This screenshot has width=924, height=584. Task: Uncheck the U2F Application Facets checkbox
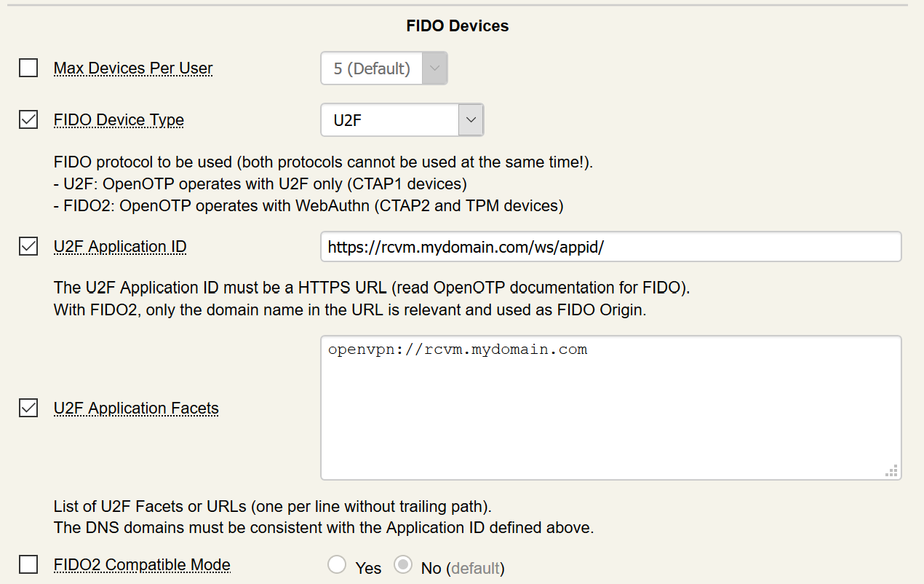coord(28,409)
